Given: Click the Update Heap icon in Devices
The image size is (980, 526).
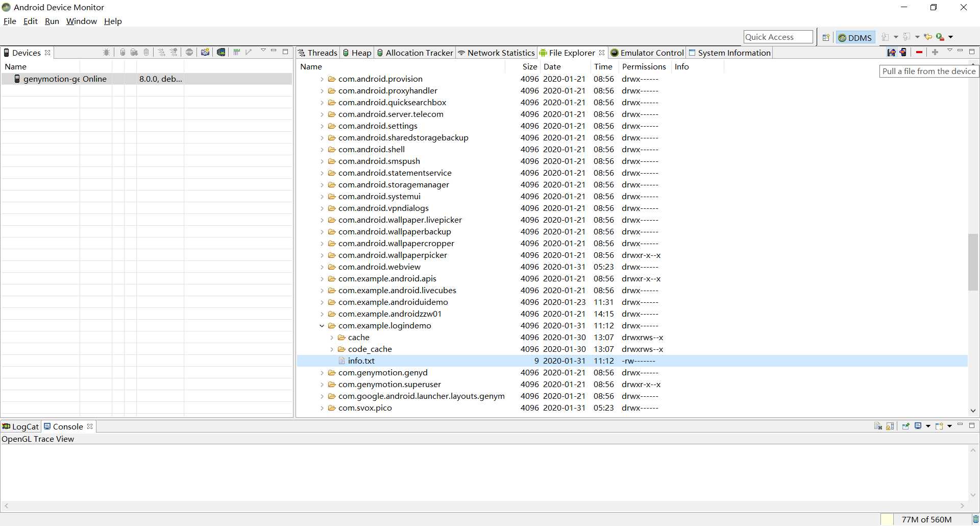Looking at the screenshot, I should [x=122, y=52].
